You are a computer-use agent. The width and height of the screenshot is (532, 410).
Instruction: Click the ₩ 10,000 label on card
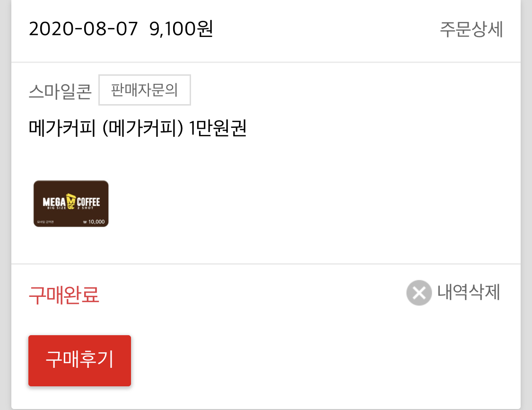[94, 222]
